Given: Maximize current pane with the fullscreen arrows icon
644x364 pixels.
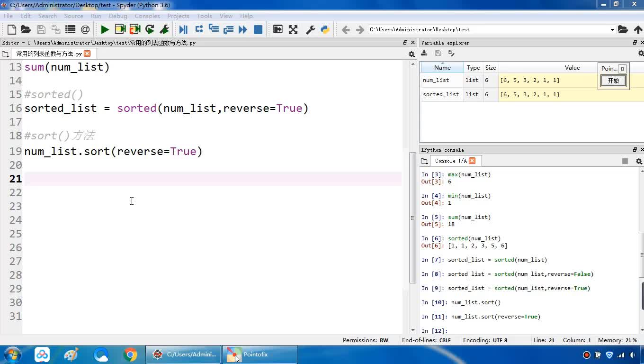Looking at the screenshot, I should click(293, 29).
